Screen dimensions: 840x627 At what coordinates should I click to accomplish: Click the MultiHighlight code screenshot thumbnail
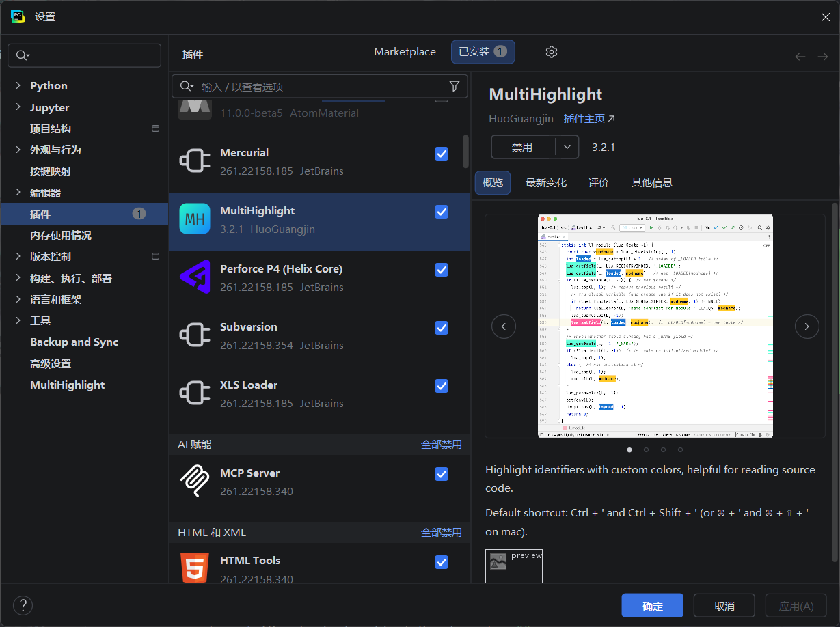655,326
